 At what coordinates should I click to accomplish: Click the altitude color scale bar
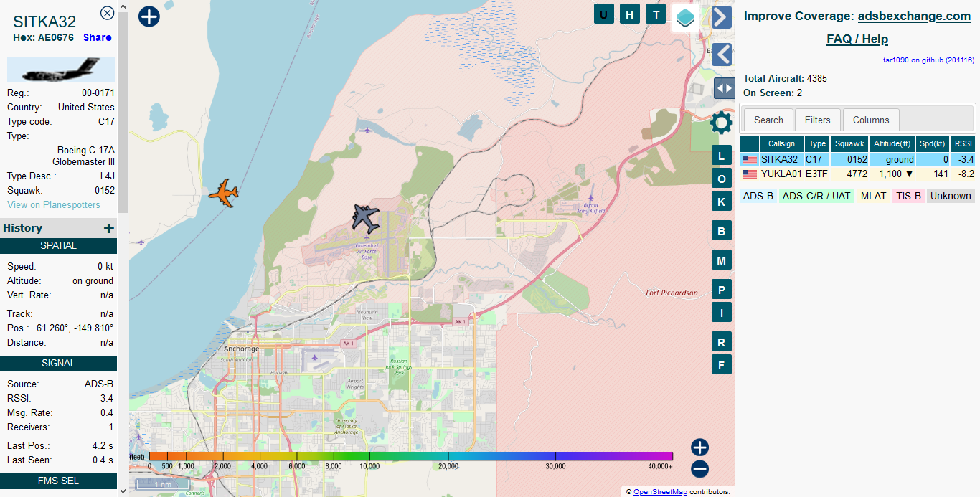pos(411,456)
